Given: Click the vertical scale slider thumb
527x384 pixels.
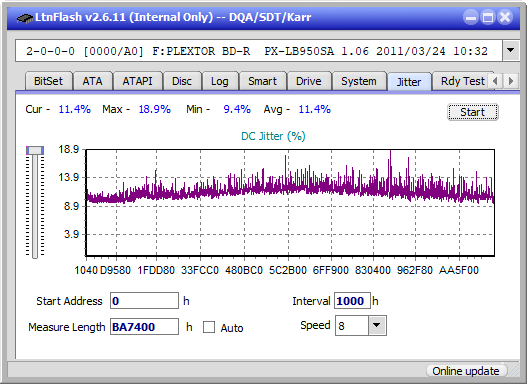Looking at the screenshot, I should tap(35, 150).
